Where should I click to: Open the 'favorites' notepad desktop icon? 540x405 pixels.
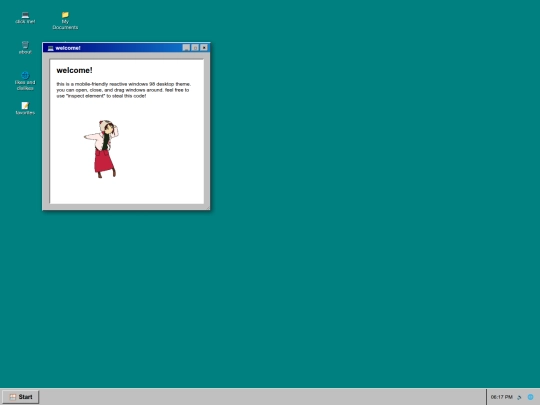(25, 108)
